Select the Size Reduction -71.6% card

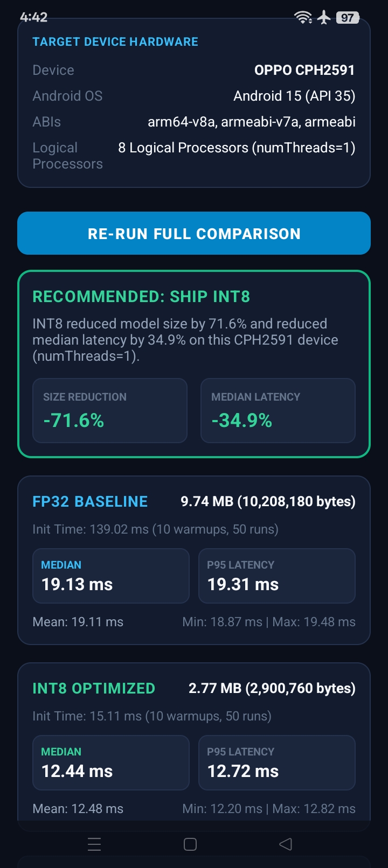point(110,411)
